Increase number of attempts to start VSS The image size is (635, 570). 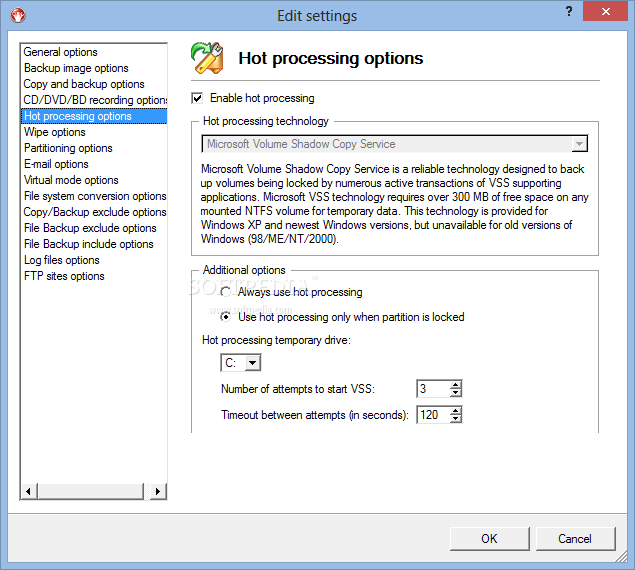(x=456, y=385)
